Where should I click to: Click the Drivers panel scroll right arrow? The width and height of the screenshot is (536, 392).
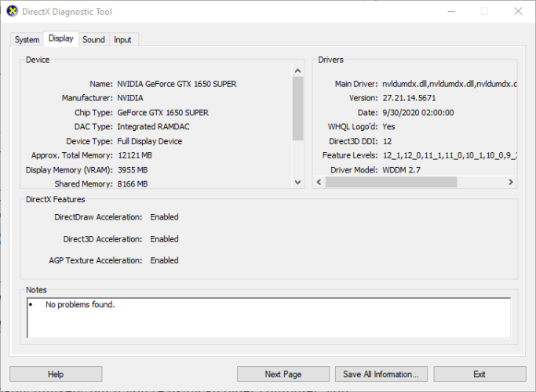pyautogui.click(x=511, y=182)
